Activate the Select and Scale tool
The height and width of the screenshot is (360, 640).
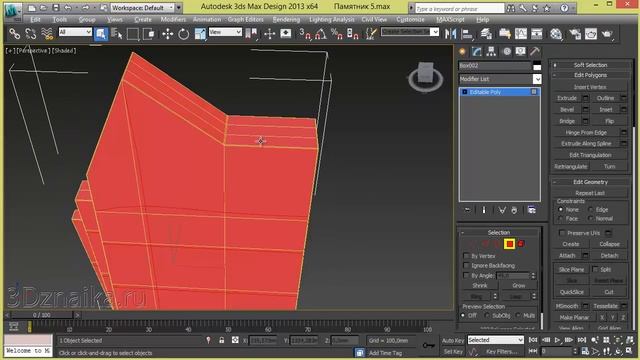pyautogui.click(x=200, y=34)
